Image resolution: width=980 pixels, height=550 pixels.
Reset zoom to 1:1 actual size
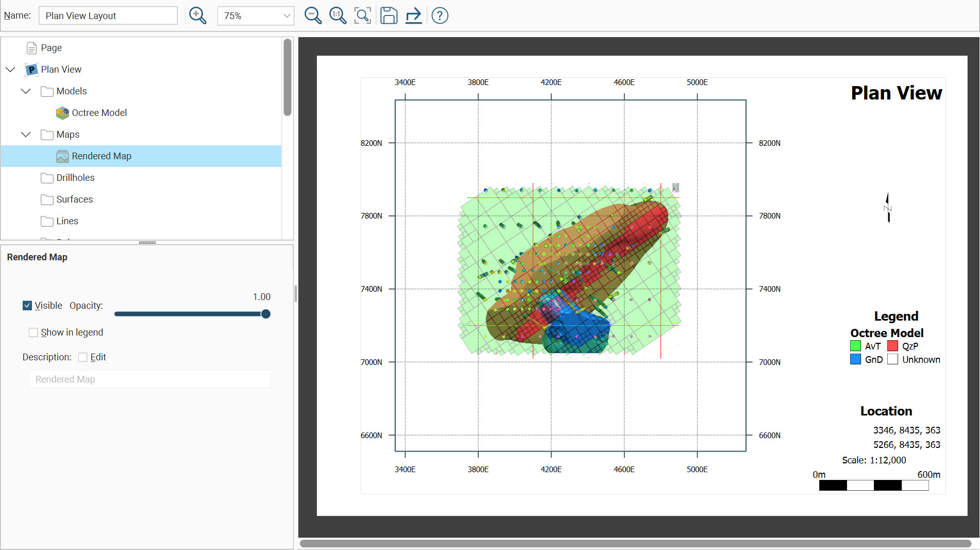pos(337,15)
